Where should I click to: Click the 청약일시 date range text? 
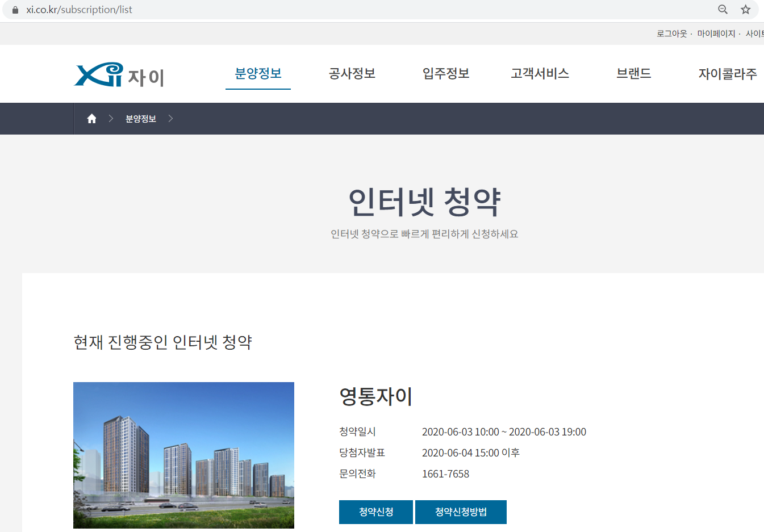click(504, 432)
